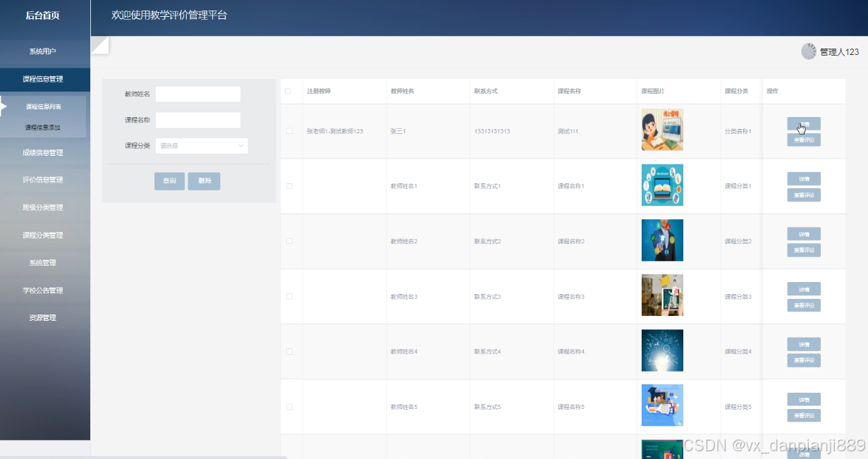Open the course image thumbnail for 课程名称4
868x459 pixels.
662,350
